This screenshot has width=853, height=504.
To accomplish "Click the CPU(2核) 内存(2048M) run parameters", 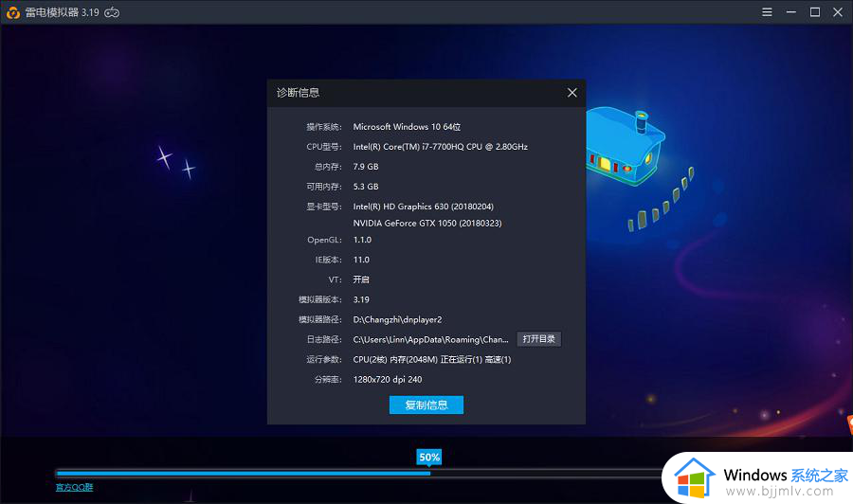I will click(432, 359).
